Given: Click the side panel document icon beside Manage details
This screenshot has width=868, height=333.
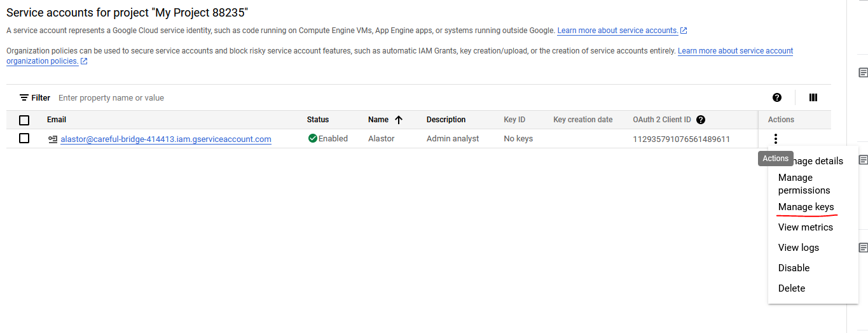Looking at the screenshot, I should pos(863,160).
